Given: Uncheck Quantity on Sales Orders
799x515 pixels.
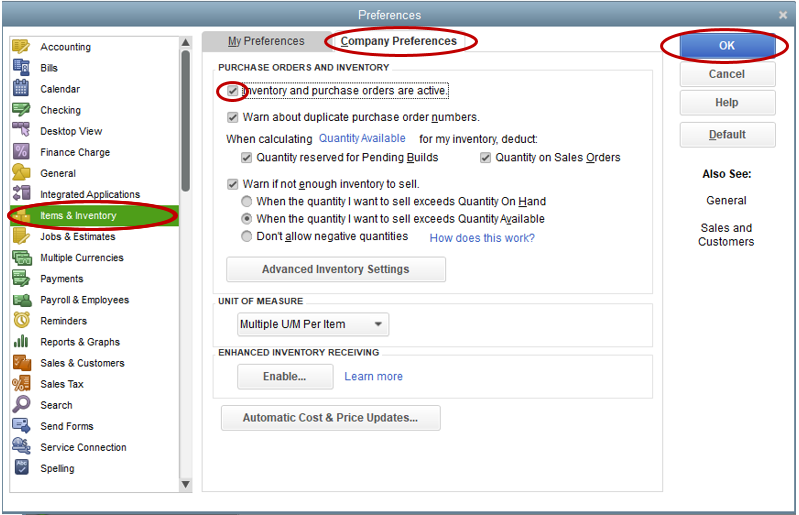Looking at the screenshot, I should (485, 157).
